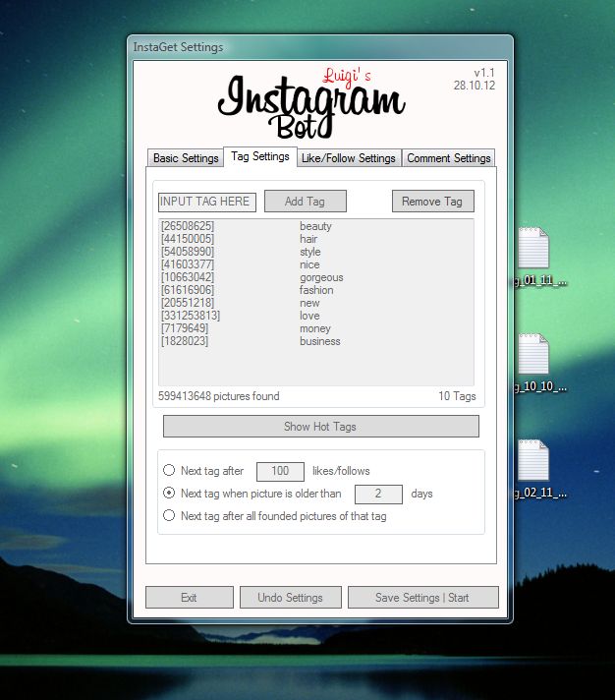Select the 'fashion' tag in the list
This screenshot has height=700, width=615.
pos(315,290)
